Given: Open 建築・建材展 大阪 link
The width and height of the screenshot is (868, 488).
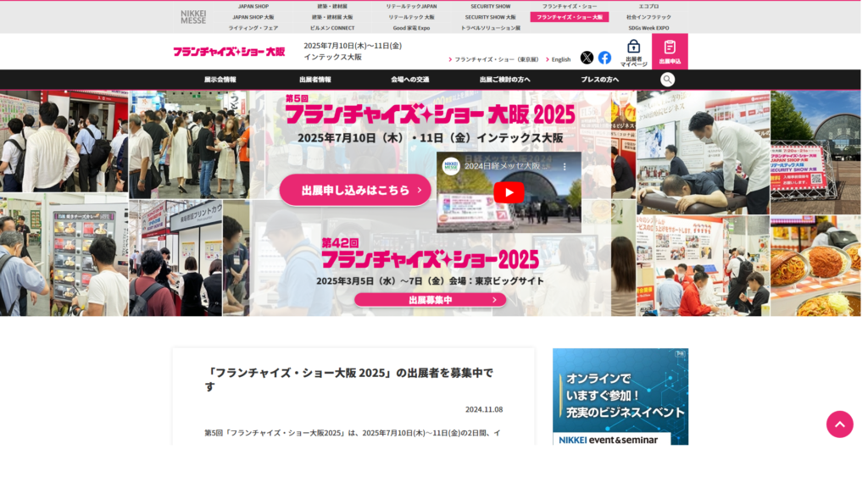Looking at the screenshot, I should click(x=332, y=17).
